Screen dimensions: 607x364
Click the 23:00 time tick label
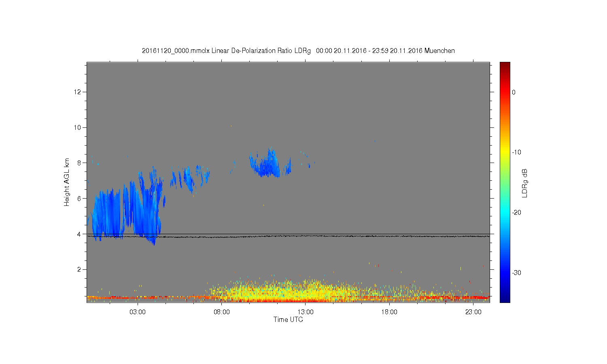(473, 312)
